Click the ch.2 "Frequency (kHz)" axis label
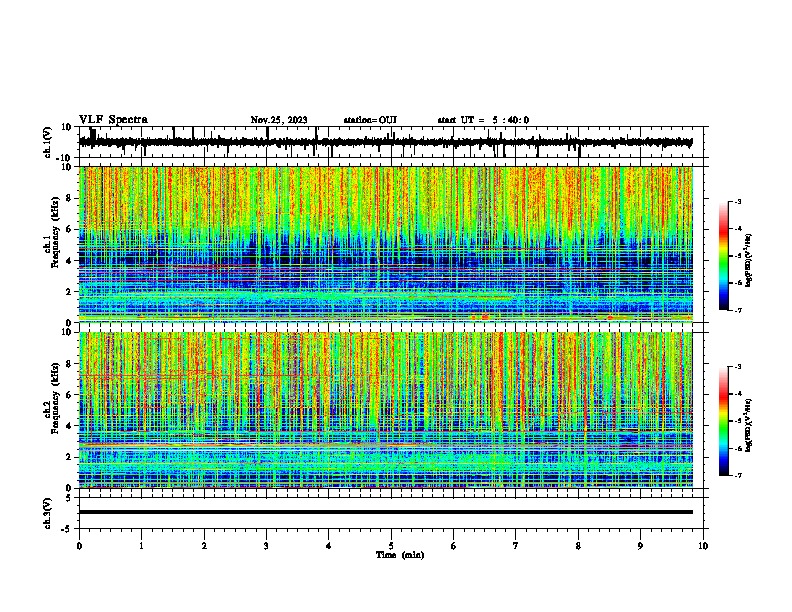Viewport: 792px width, 612px height. click(x=55, y=398)
